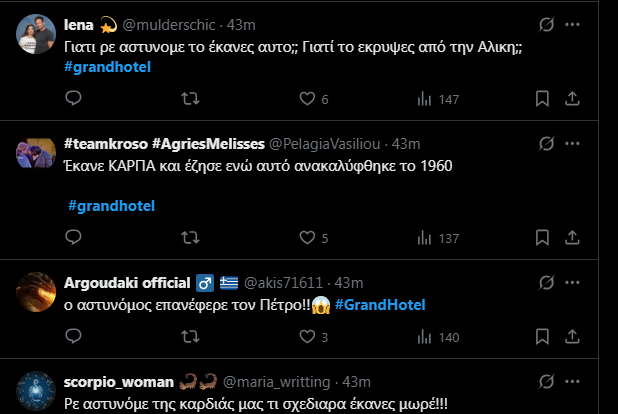
Task: Bookmark Argoudaki official's tweet
Action: (541, 337)
